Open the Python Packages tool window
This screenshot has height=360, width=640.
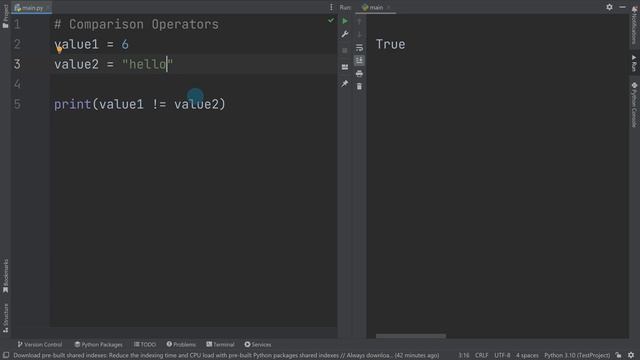98,344
